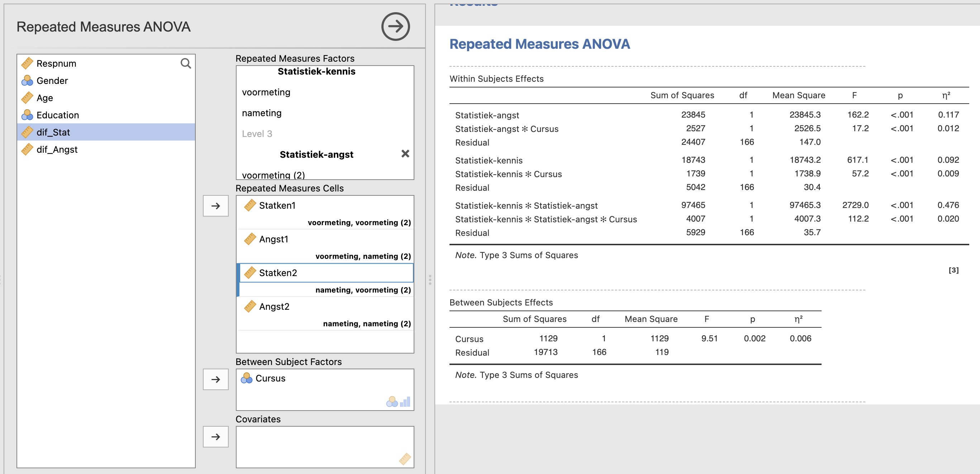This screenshot has width=980, height=474.
Task: Click arrow to add between subject factor
Action: [216, 379]
